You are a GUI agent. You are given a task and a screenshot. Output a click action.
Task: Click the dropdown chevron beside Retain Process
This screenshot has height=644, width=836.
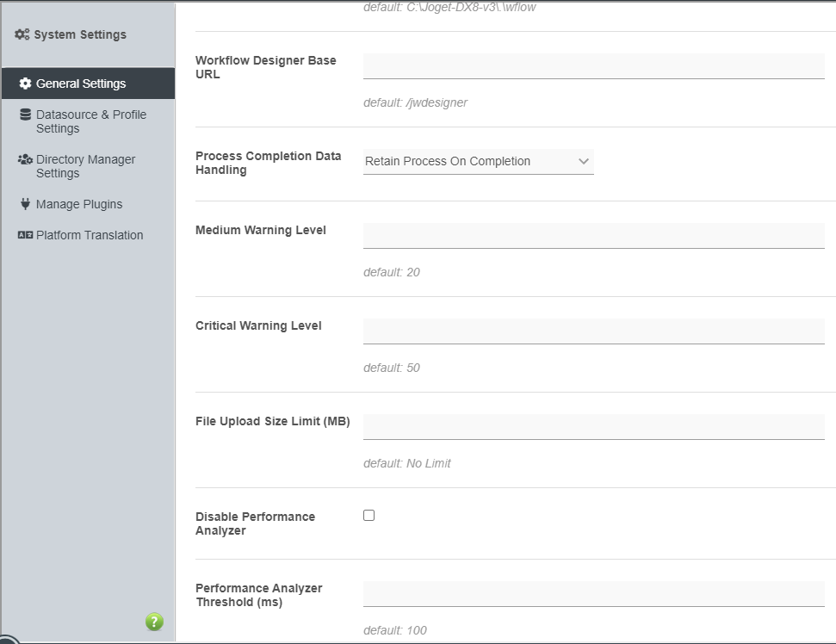pyautogui.click(x=584, y=161)
